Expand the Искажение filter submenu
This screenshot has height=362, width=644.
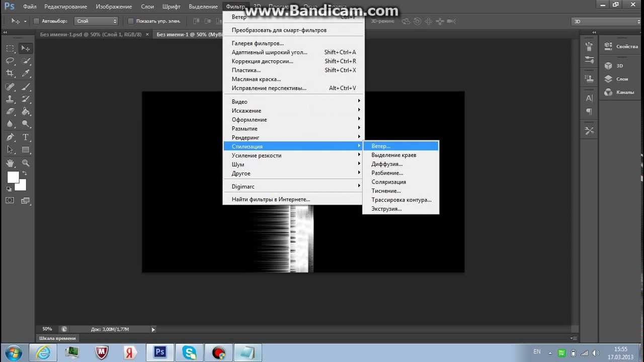point(293,111)
